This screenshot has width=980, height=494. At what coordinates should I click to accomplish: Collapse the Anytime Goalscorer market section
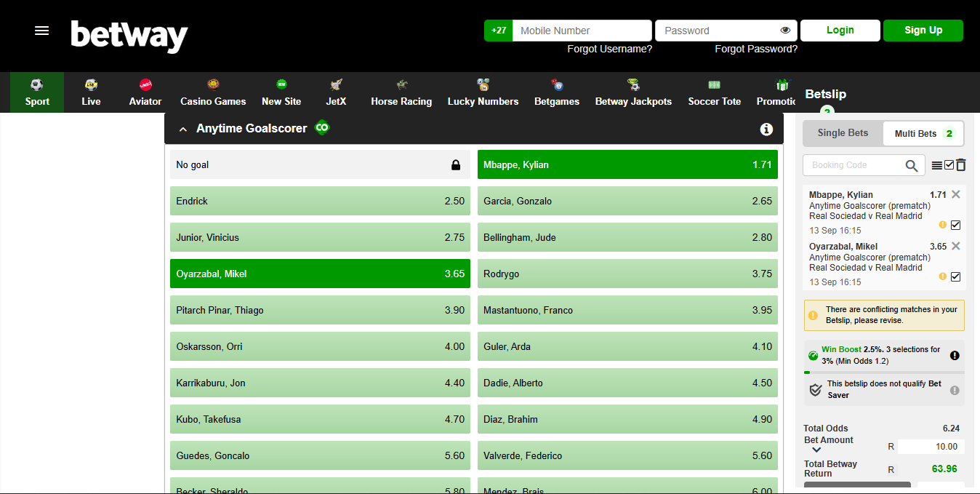183,128
